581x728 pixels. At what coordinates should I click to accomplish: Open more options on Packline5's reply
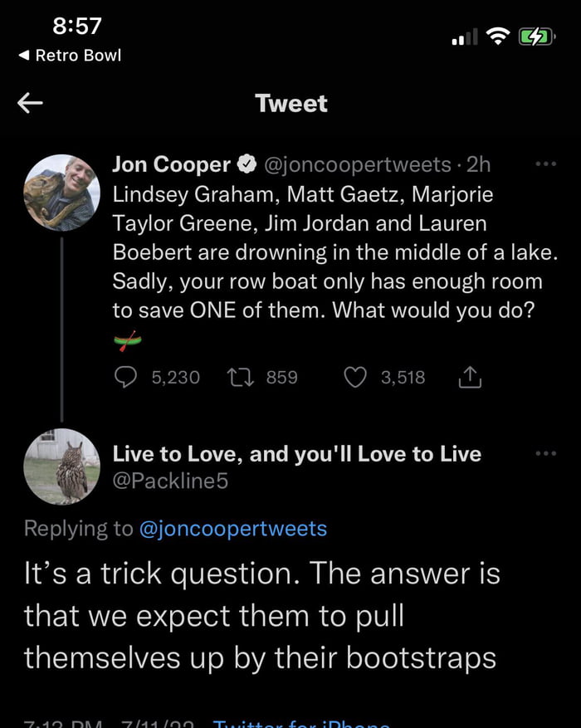[544, 453]
